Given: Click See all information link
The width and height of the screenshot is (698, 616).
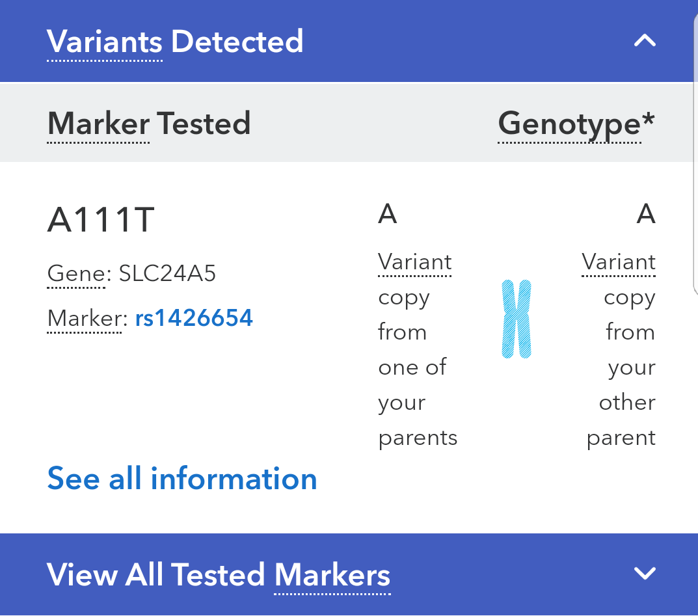Looking at the screenshot, I should [x=182, y=479].
